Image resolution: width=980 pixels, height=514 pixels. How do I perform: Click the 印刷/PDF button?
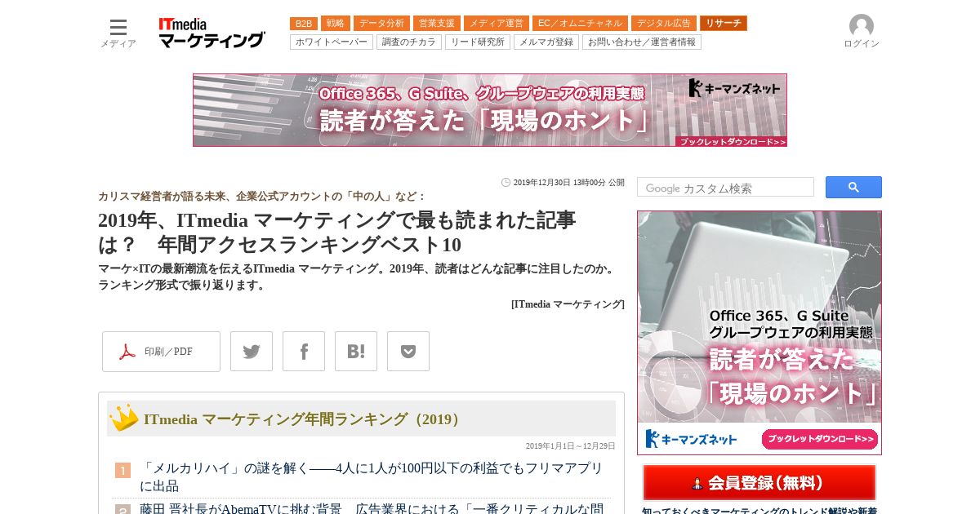pos(161,352)
